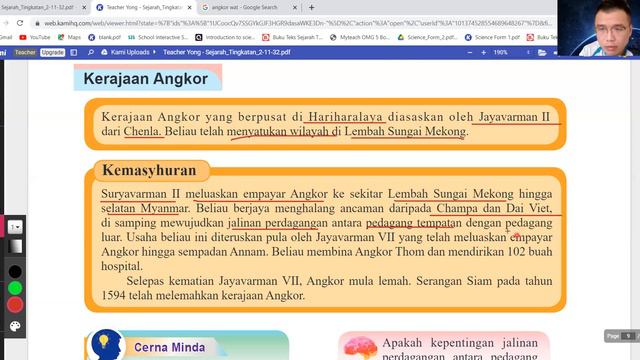Viewport: 640px width, 360px height.
Task: Click the Kerajaan Angkor heading
Action: click(146, 78)
